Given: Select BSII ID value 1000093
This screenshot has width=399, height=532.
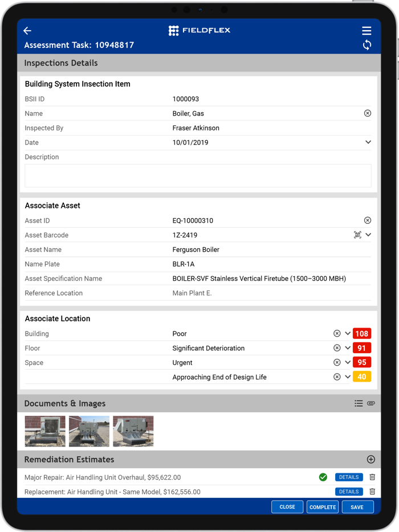Looking at the screenshot, I should coord(186,99).
